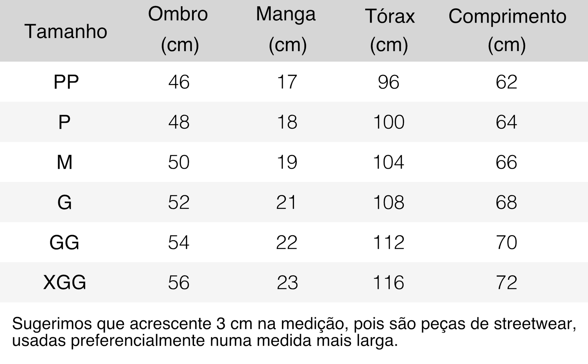
Task: Click shoulder value 46 for PP
Action: pyautogui.click(x=179, y=82)
